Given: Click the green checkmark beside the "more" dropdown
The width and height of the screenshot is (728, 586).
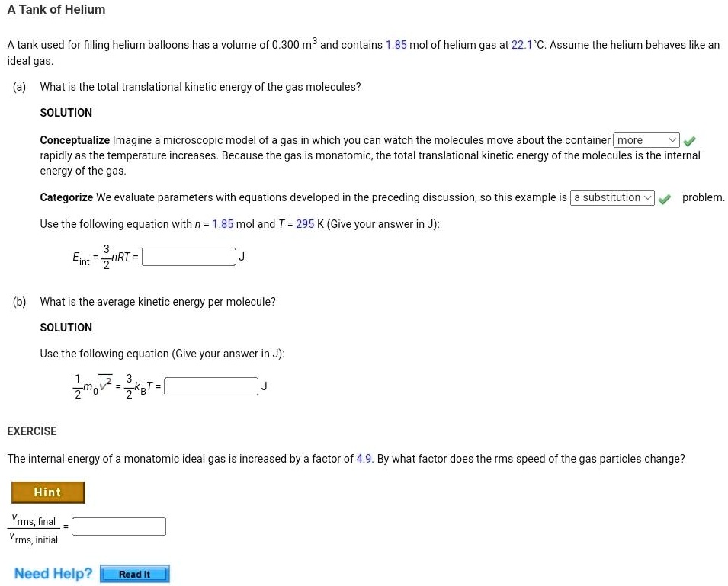Looking at the screenshot, I should (x=690, y=140).
